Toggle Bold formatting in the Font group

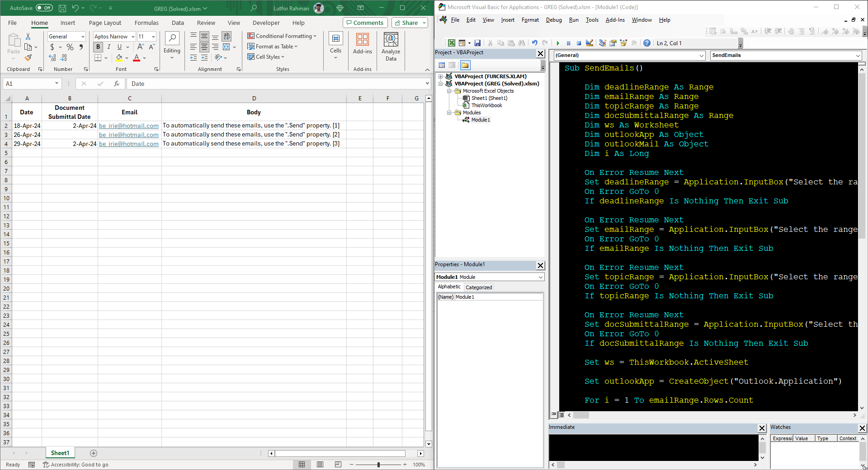[98, 47]
